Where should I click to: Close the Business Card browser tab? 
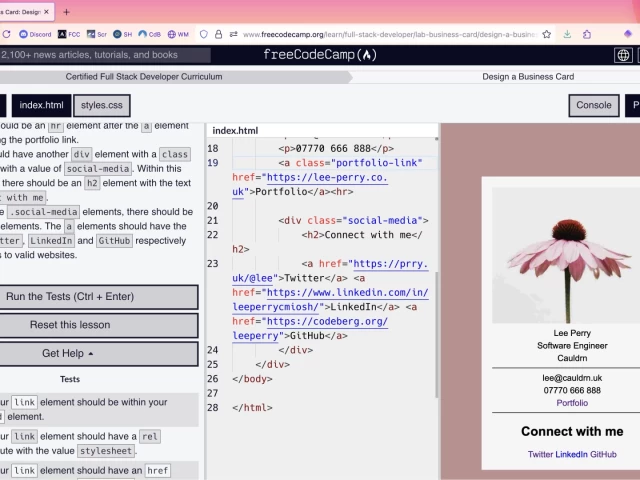point(46,12)
